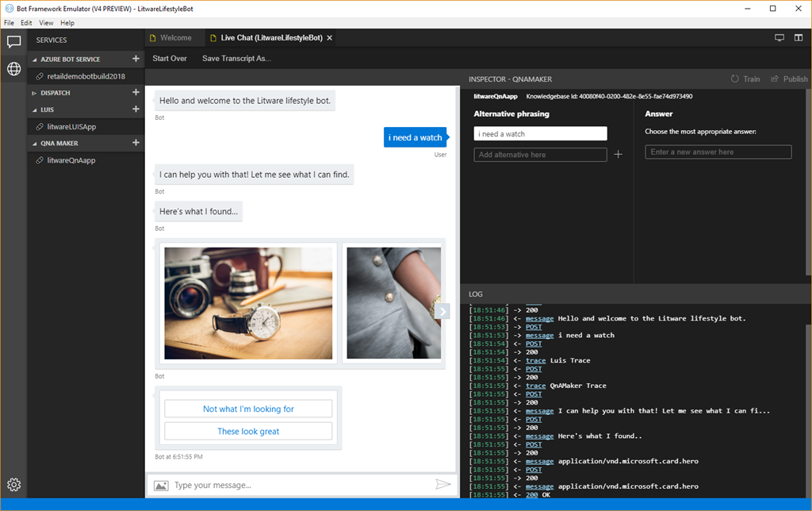The height and width of the screenshot is (511, 812).
Task: Open the File menu
Action: point(9,23)
